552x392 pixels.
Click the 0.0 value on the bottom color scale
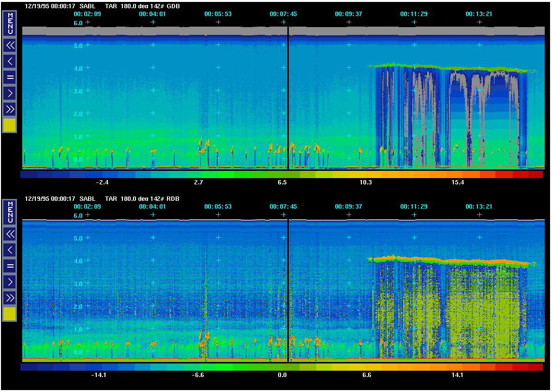click(x=282, y=375)
